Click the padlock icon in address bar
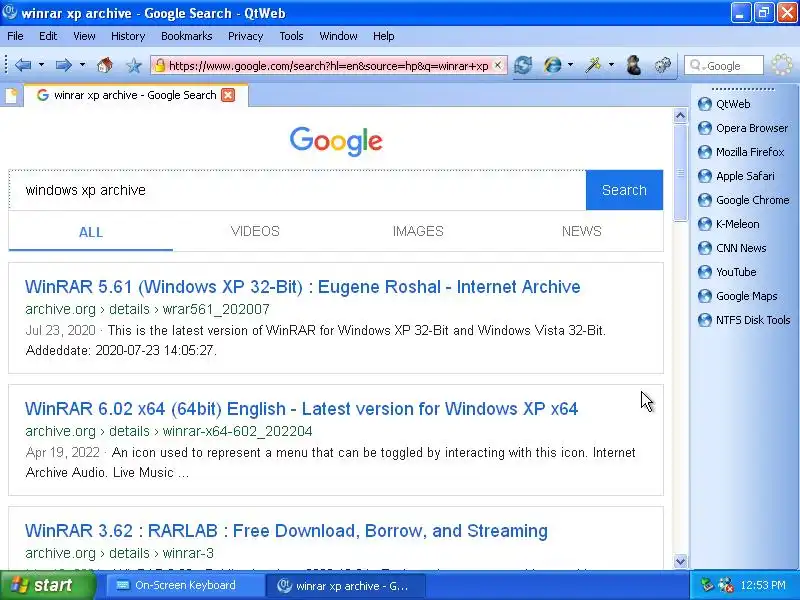This screenshot has width=800, height=600. coord(160,65)
